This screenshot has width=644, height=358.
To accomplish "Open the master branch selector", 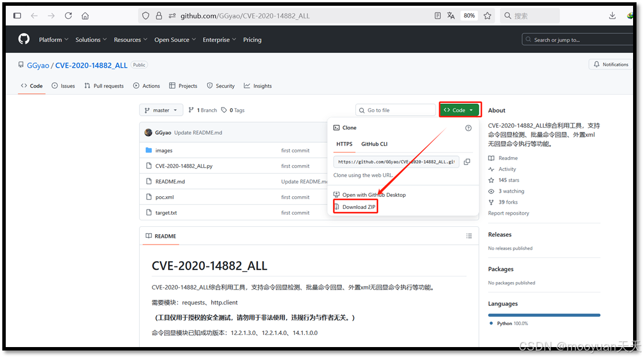I will (x=161, y=110).
